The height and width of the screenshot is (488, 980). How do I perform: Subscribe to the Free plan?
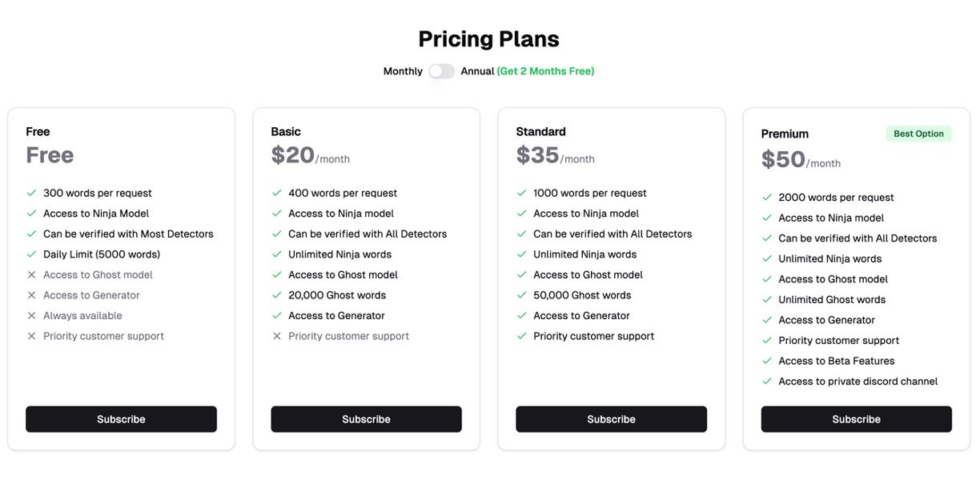pos(121,419)
